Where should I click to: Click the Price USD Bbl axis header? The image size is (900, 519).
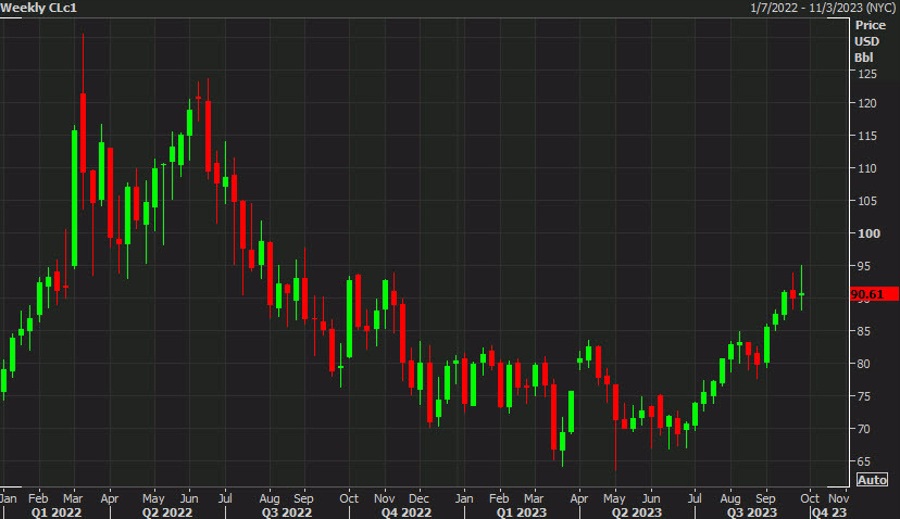(x=870, y=40)
